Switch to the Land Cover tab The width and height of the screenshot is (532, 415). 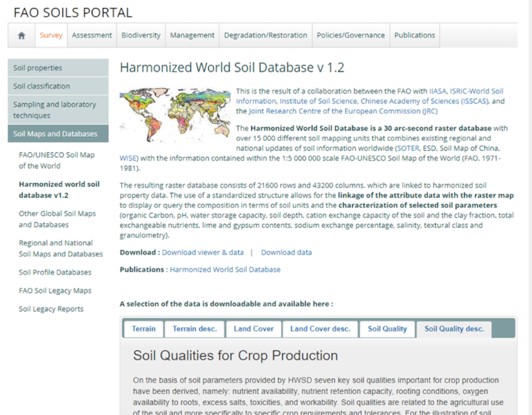click(x=253, y=329)
